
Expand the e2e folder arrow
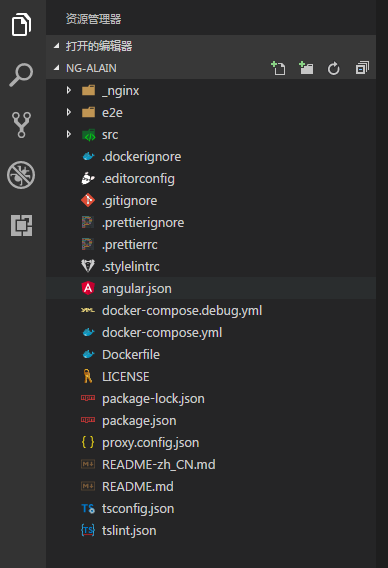pos(69,112)
